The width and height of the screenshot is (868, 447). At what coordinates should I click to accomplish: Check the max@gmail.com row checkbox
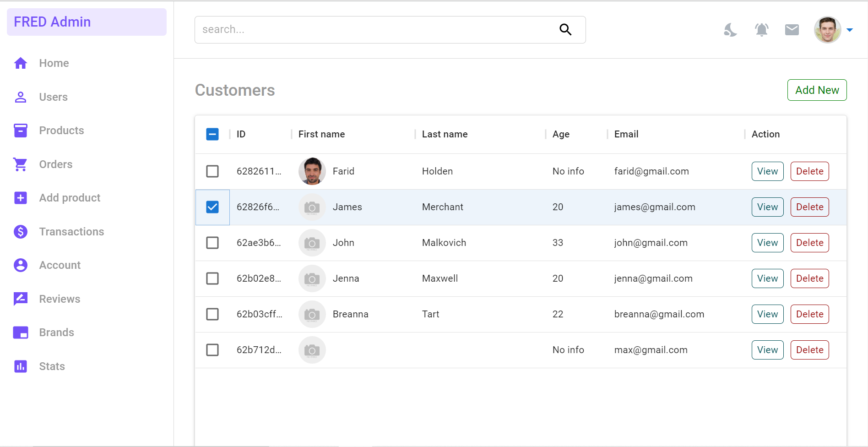tap(212, 350)
